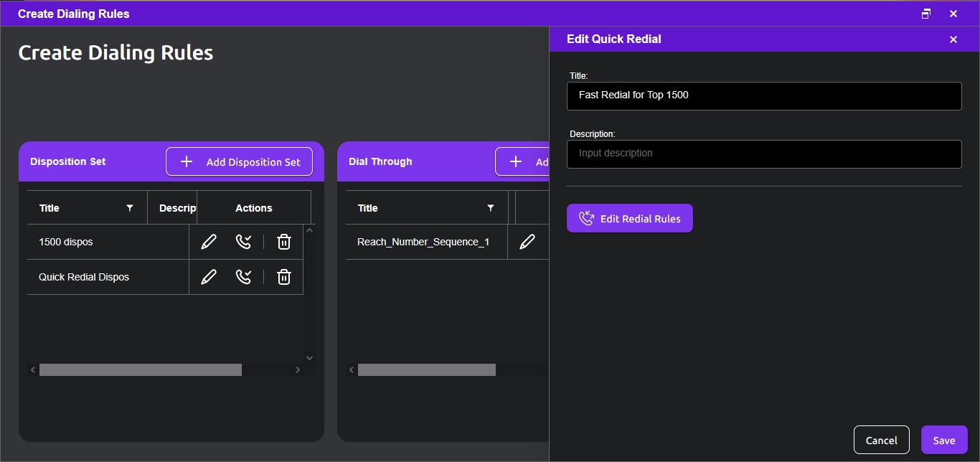
Task: Cancel editing the quick redial
Action: pyautogui.click(x=882, y=440)
